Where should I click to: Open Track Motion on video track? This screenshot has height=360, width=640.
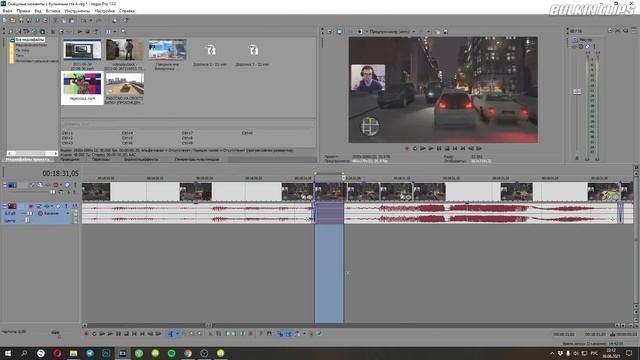click(x=40, y=185)
